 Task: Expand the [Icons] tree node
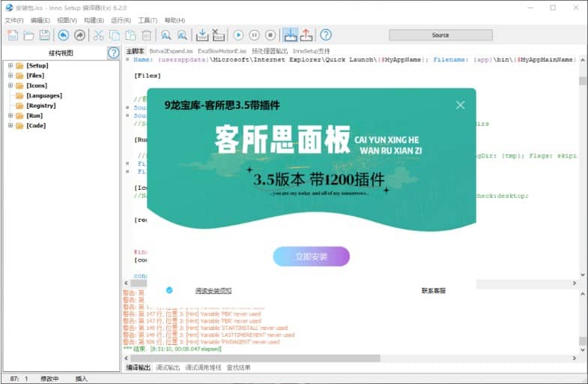pos(10,85)
